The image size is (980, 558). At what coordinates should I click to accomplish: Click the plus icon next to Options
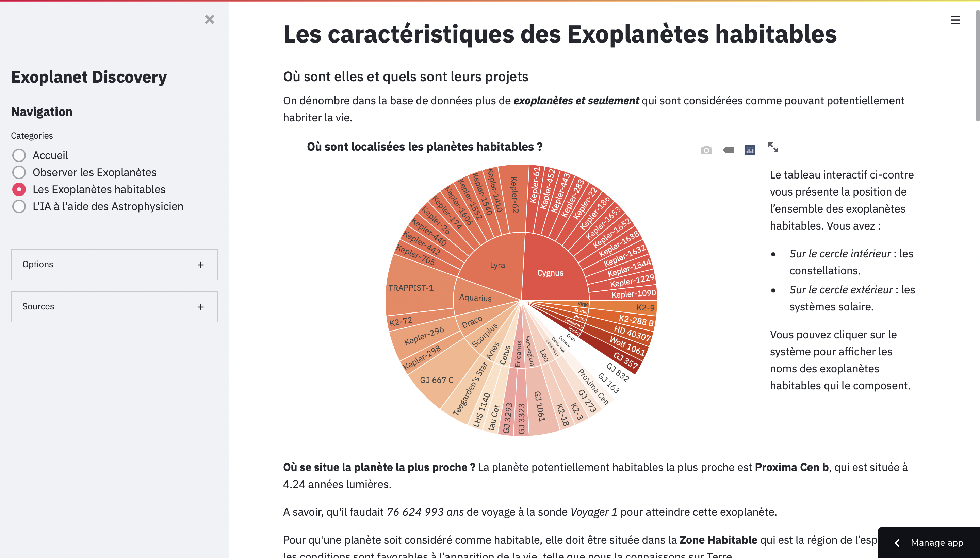pos(200,264)
